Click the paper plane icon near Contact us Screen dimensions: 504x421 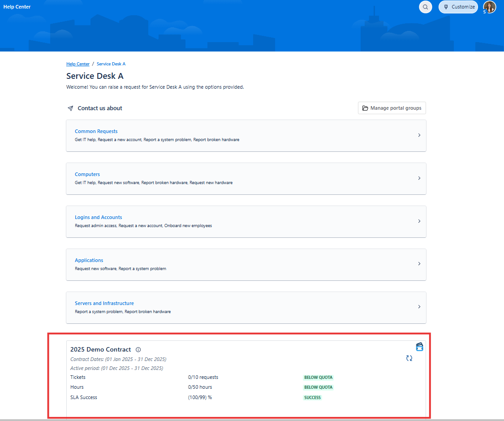[70, 108]
